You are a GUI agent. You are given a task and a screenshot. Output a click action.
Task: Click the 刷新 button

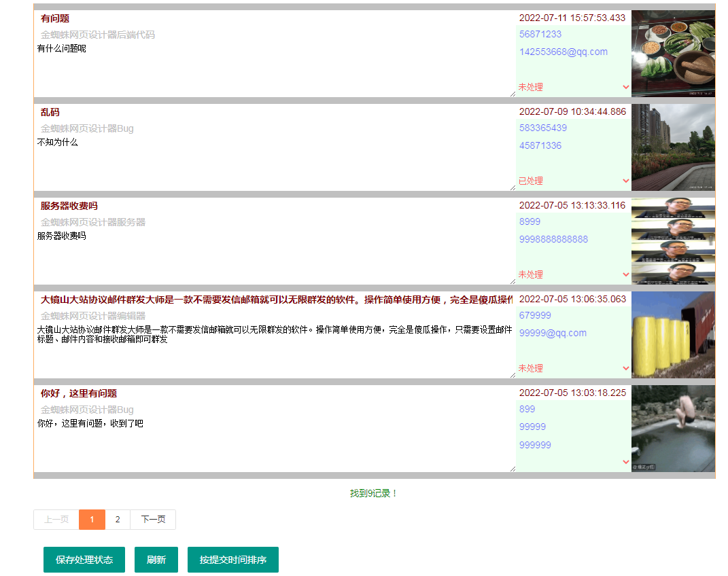(156, 560)
